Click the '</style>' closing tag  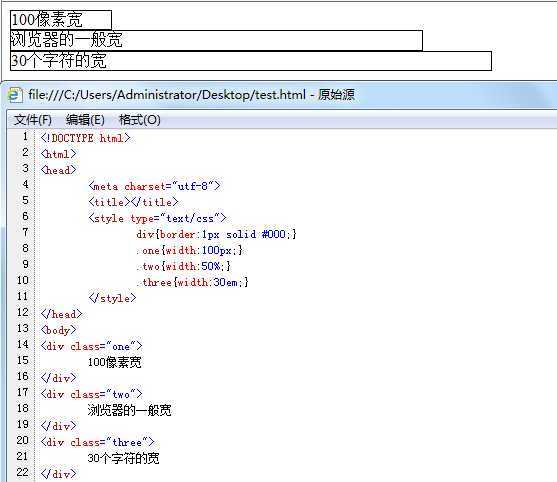tap(112, 298)
